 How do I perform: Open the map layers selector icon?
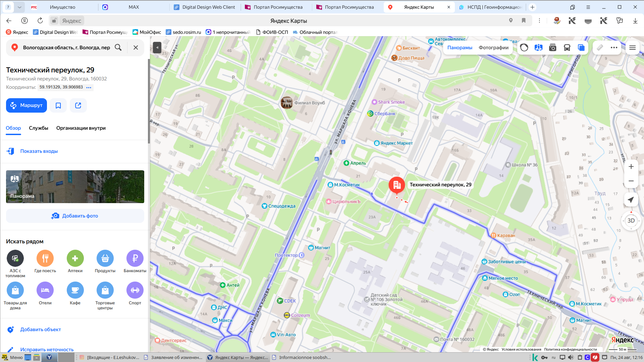tap(581, 48)
